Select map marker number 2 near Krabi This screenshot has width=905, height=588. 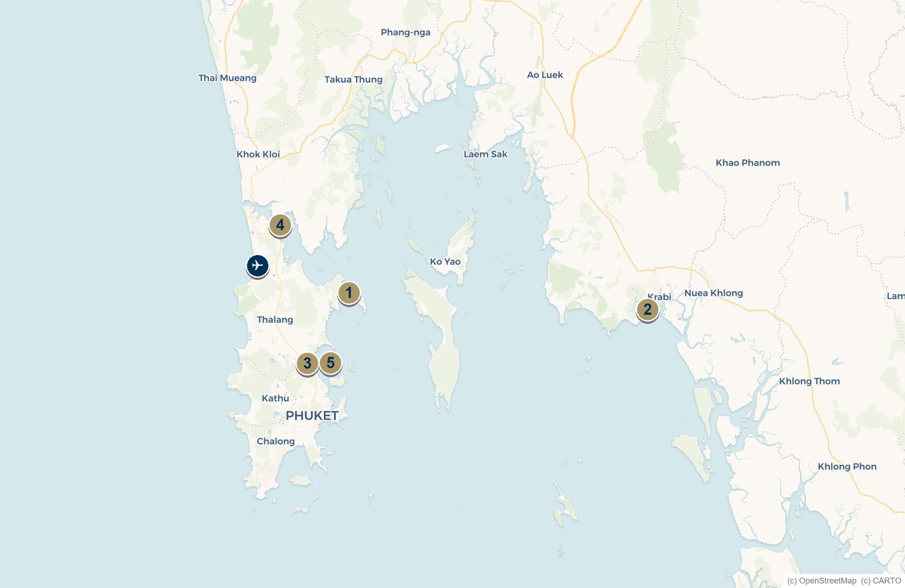point(647,310)
